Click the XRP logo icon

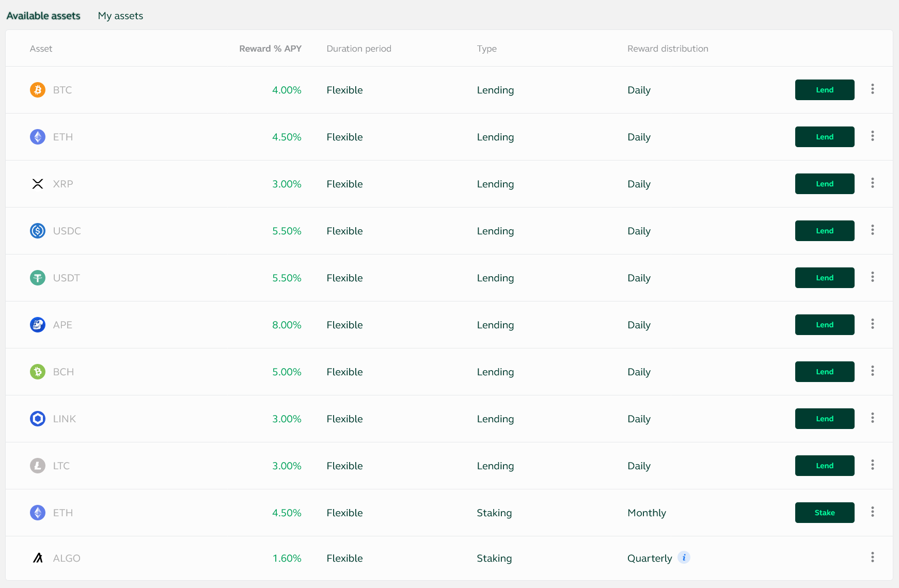pyautogui.click(x=38, y=184)
